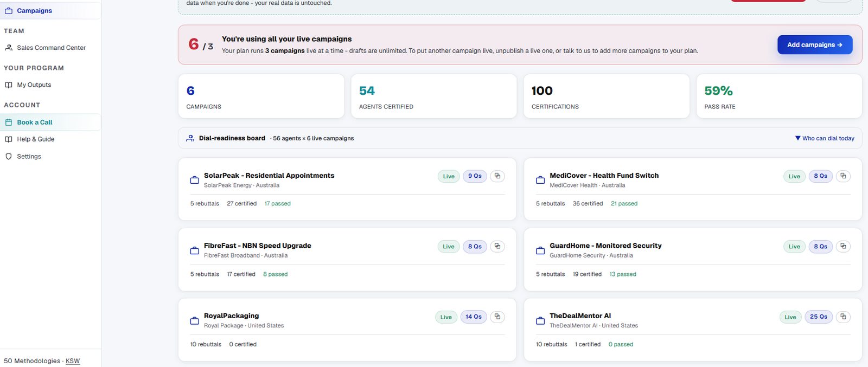Duplicate the GuardHome Monitored Security campaign
Image resolution: width=868 pixels, height=367 pixels.
point(843,246)
